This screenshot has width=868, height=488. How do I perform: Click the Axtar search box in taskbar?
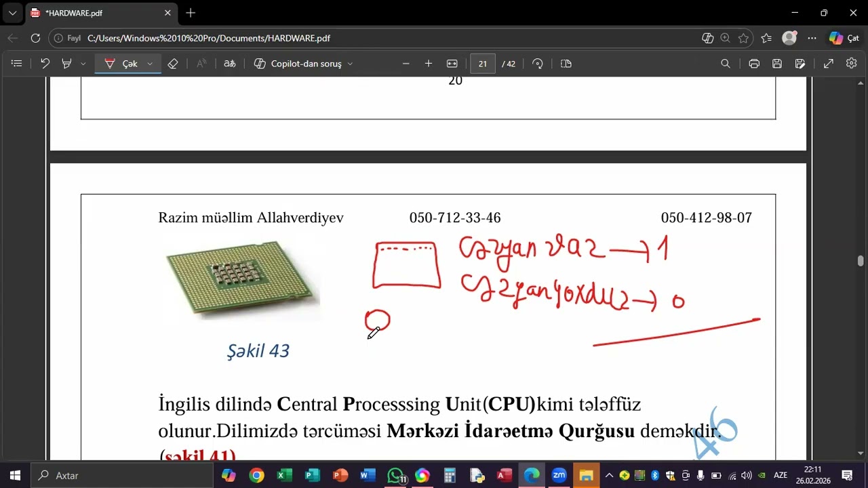122,476
